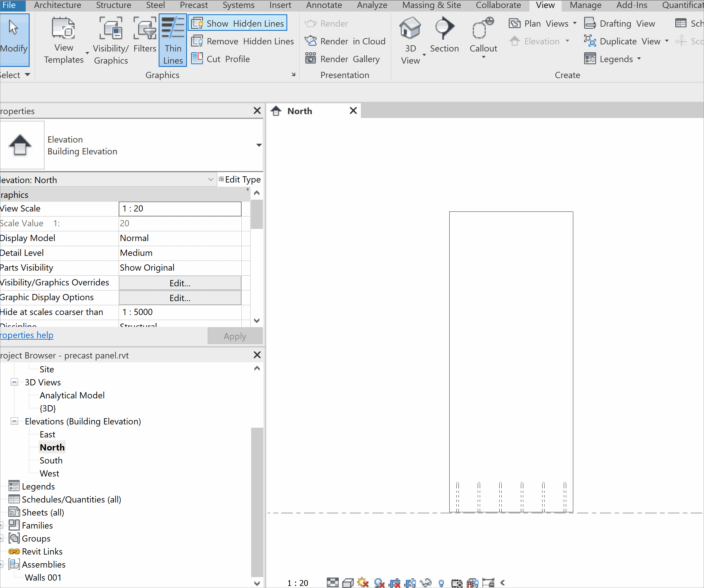704x588 pixels.
Task: Toggle shadows off in view control bar
Action: click(x=362, y=582)
